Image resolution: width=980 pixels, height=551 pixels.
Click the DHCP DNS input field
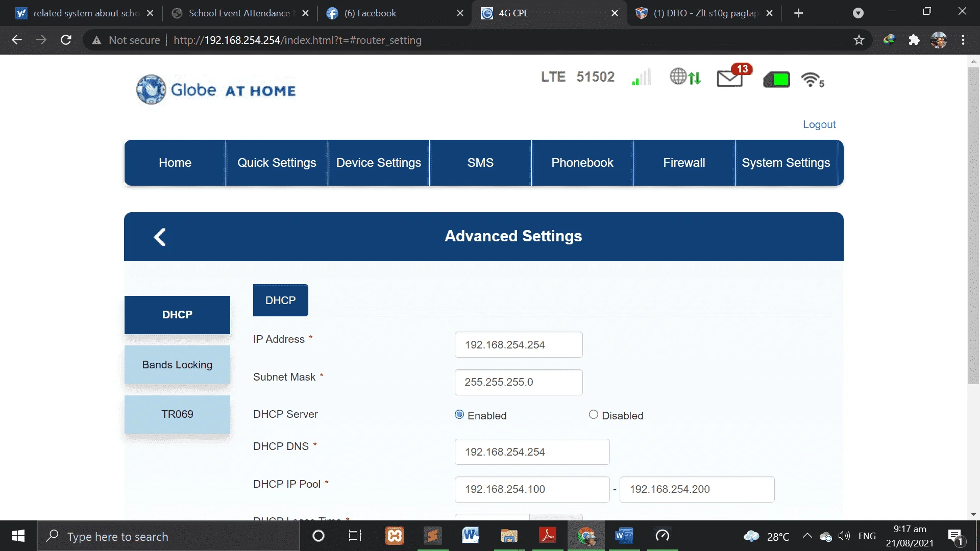click(x=532, y=452)
